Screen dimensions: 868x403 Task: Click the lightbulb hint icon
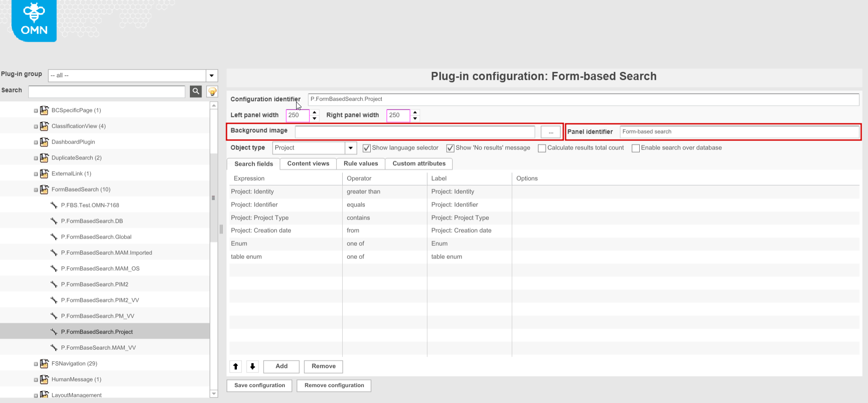[212, 92]
